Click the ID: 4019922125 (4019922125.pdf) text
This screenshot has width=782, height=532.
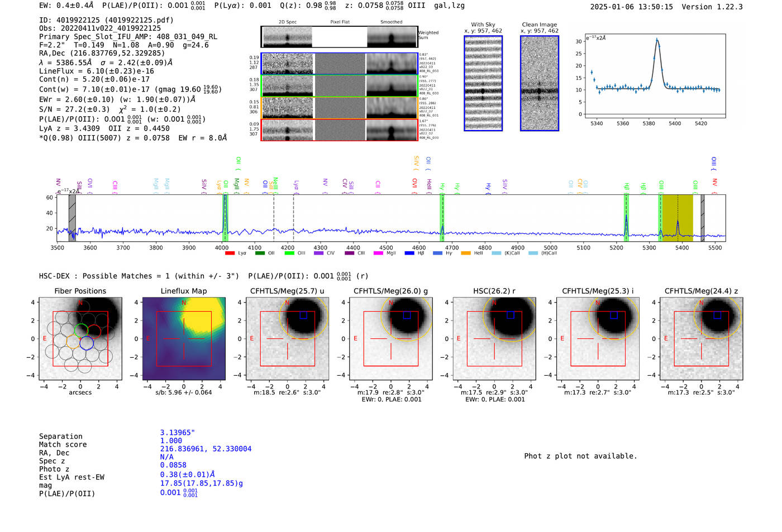106,20
